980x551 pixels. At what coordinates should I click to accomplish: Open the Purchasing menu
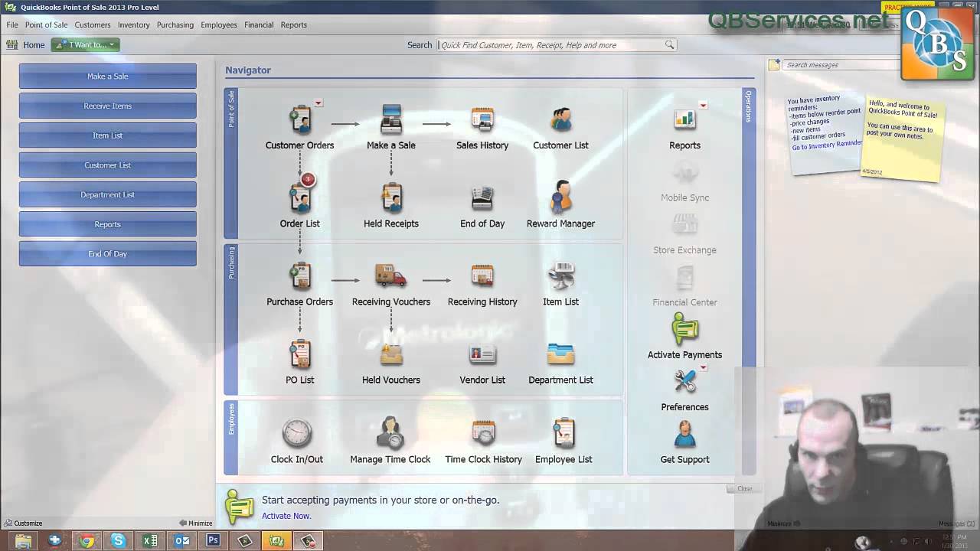click(175, 24)
